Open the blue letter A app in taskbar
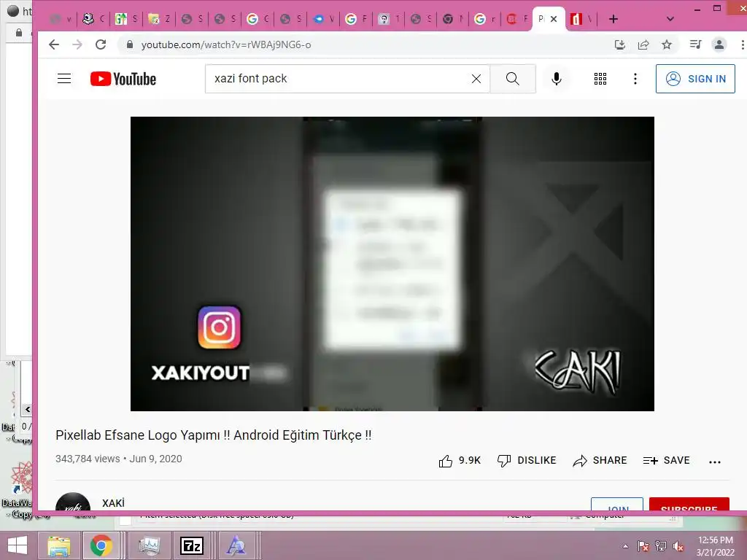Image resolution: width=747 pixels, height=560 pixels. pyautogui.click(x=236, y=545)
